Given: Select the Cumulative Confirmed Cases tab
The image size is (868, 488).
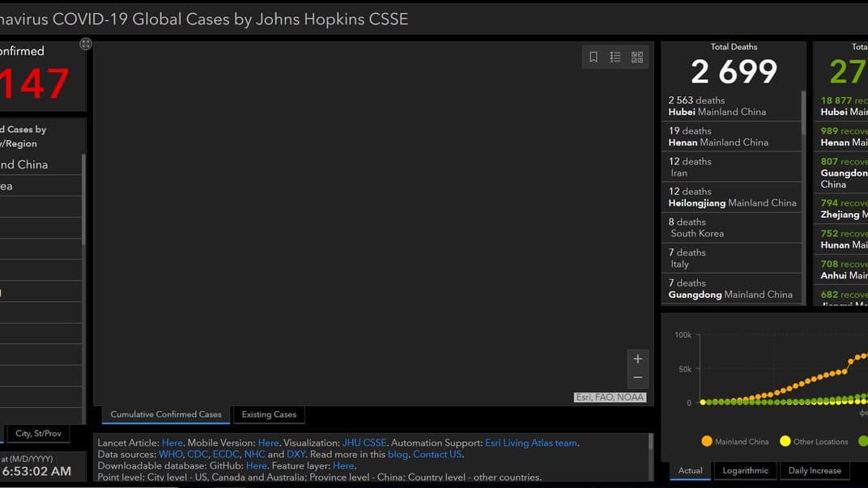Looking at the screenshot, I should [166, 414].
